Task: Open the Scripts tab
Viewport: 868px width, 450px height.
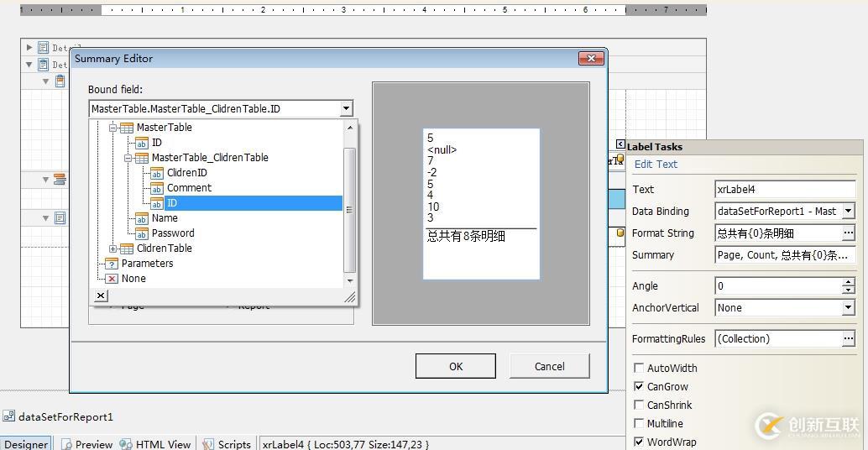Action: pos(227,444)
